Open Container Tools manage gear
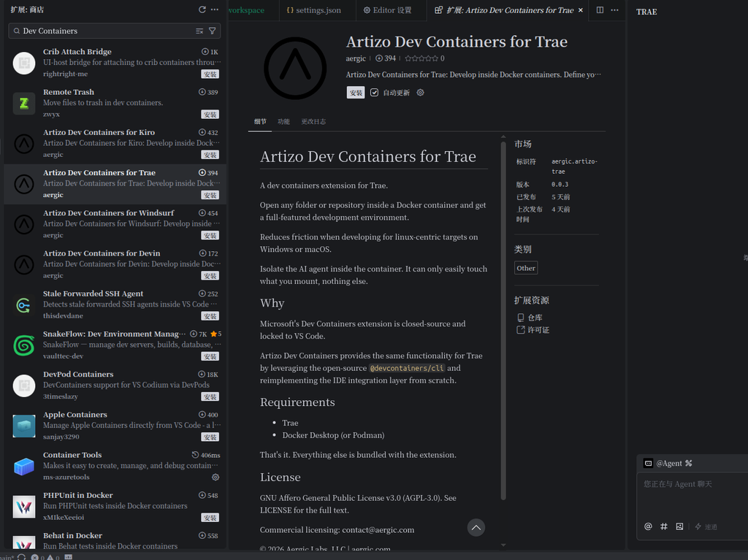748x560 pixels. [215, 477]
